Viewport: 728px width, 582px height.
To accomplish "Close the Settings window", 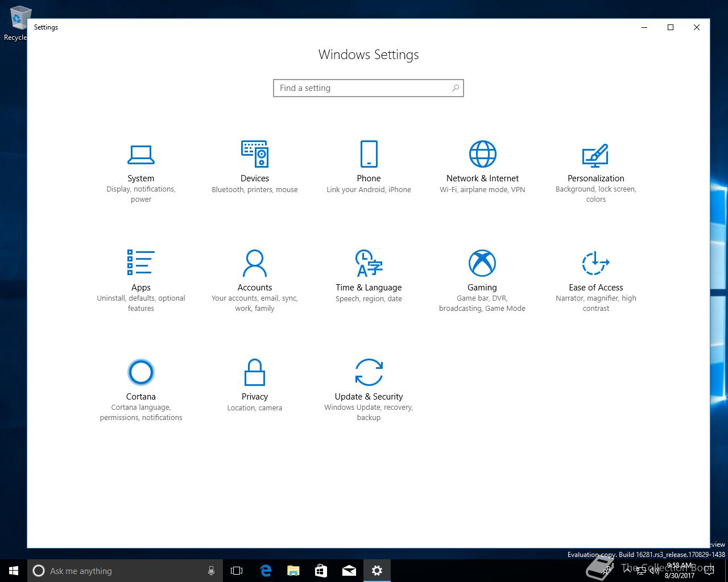I will coord(697,27).
